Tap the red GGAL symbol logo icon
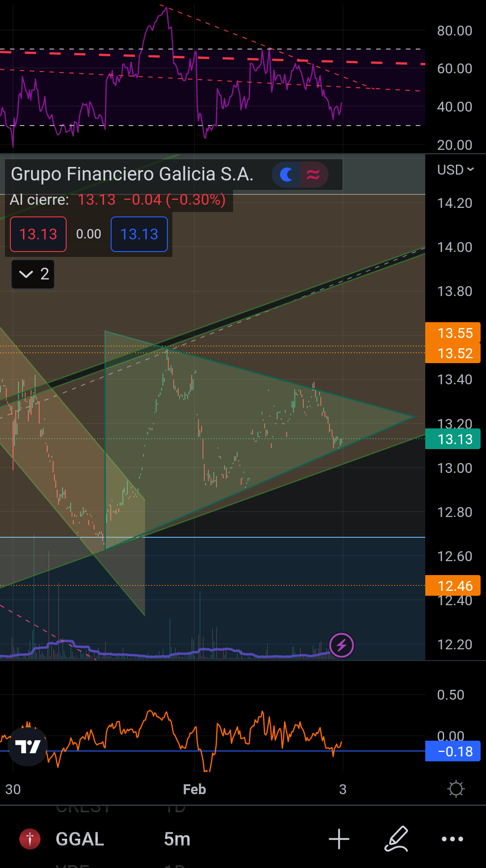The height and width of the screenshot is (868, 486). [30, 839]
